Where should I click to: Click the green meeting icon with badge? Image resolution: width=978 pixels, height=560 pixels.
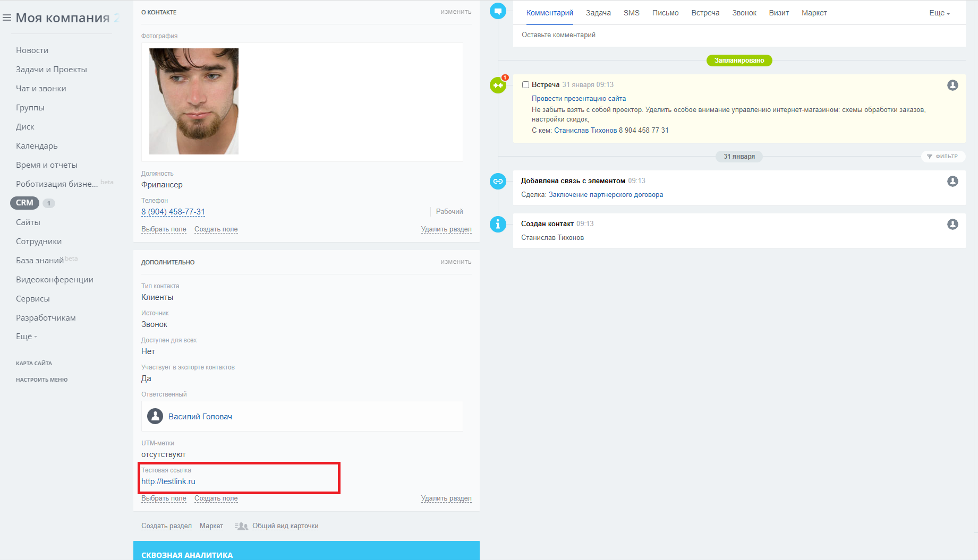click(498, 85)
